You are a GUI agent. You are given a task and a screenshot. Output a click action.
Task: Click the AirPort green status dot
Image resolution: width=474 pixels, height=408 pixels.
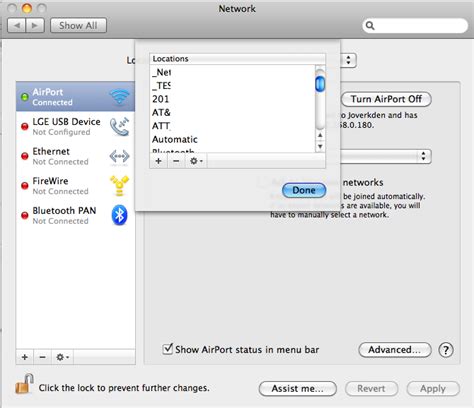coord(25,97)
